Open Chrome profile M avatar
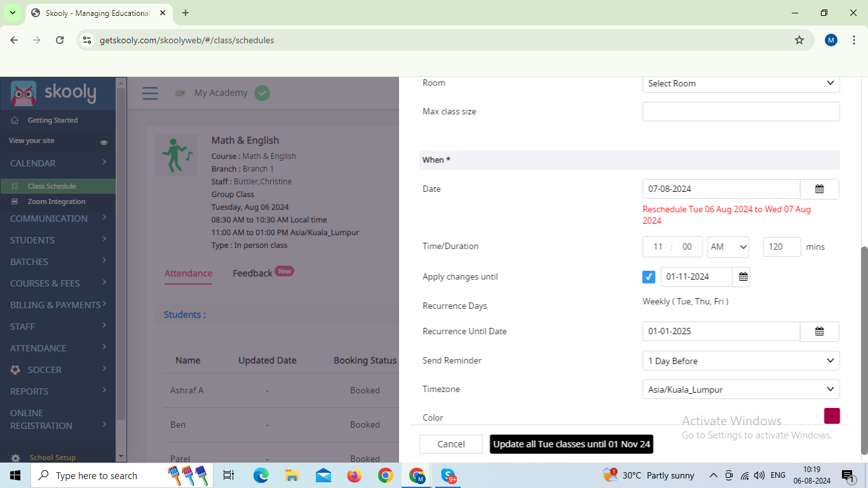 coord(831,40)
